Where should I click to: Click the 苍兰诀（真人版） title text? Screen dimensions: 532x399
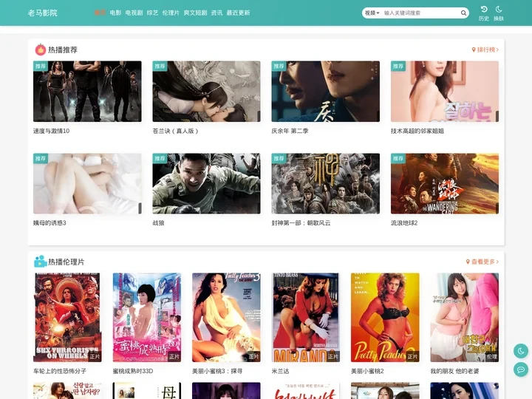click(x=175, y=131)
